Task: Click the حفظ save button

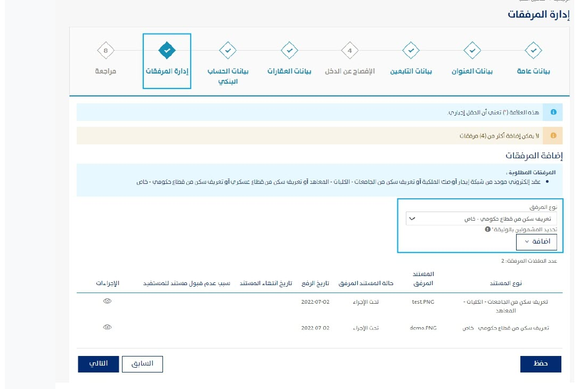Action: 541,364
